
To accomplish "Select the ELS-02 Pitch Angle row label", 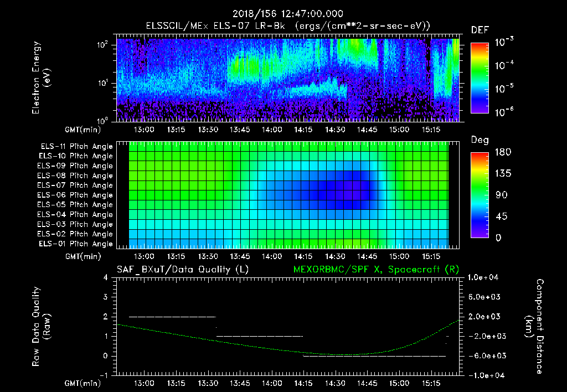I will tap(75, 234).
